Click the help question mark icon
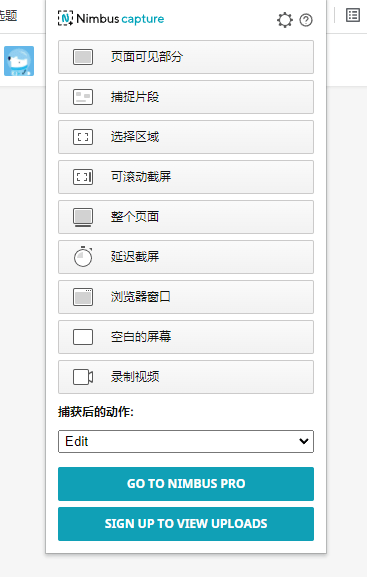This screenshot has width=367, height=577. coord(306,20)
